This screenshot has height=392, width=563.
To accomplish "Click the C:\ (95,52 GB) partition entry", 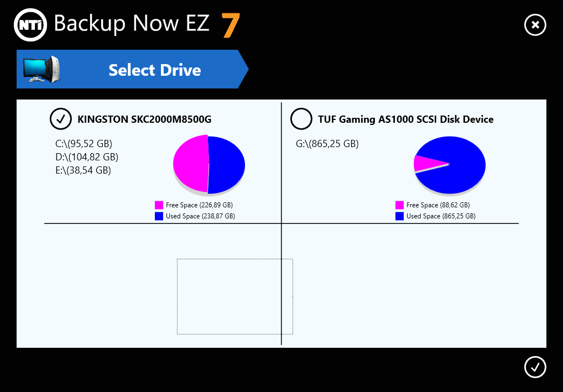I will 84,144.
